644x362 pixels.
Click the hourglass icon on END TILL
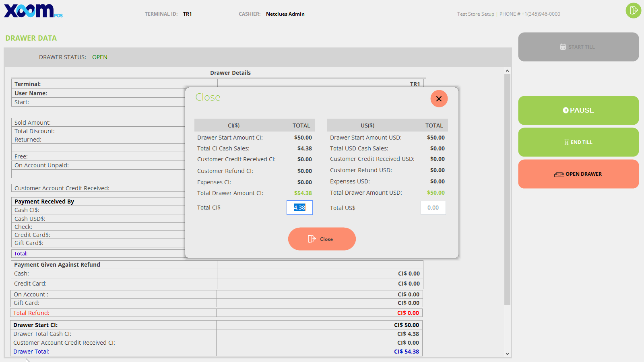(566, 142)
